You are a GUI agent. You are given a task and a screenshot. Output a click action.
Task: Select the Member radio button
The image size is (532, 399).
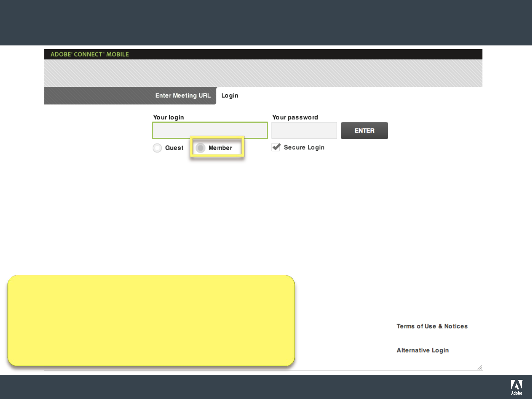click(x=200, y=148)
